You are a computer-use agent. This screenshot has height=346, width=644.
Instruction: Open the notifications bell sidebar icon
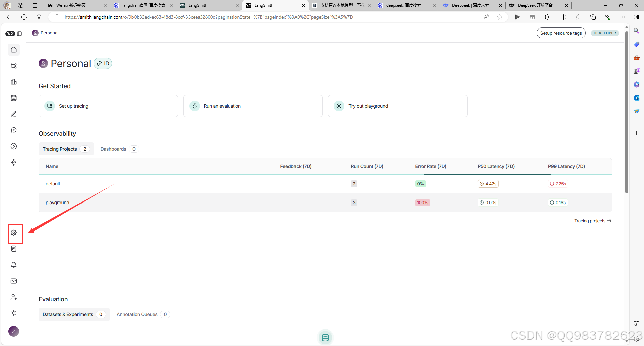tap(14, 265)
